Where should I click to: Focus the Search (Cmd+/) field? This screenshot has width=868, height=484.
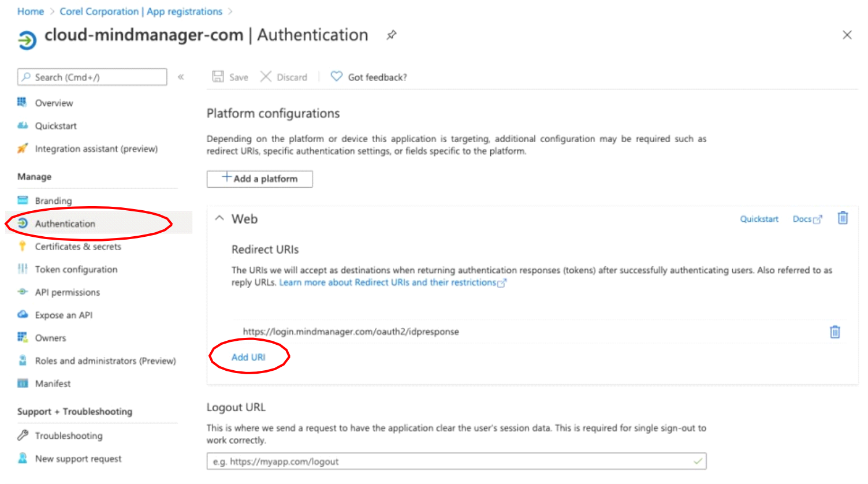tap(92, 77)
